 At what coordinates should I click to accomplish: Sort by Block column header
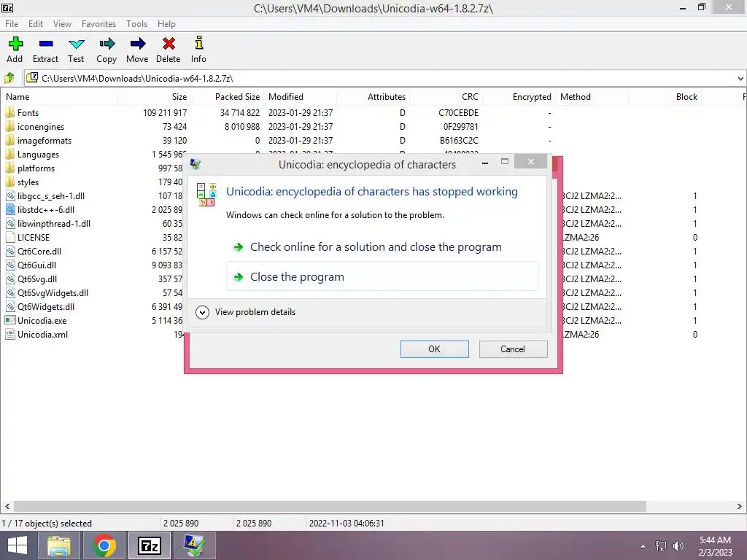point(665,97)
